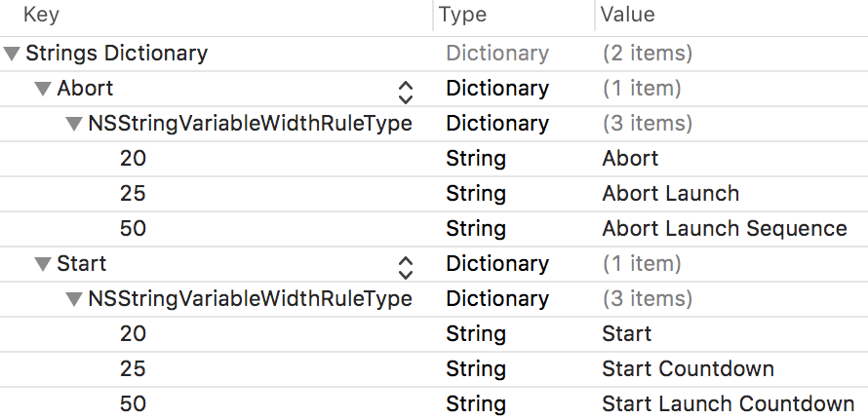
Task: Select the "Start Launch Countdown" value cell
Action: [x=728, y=404]
